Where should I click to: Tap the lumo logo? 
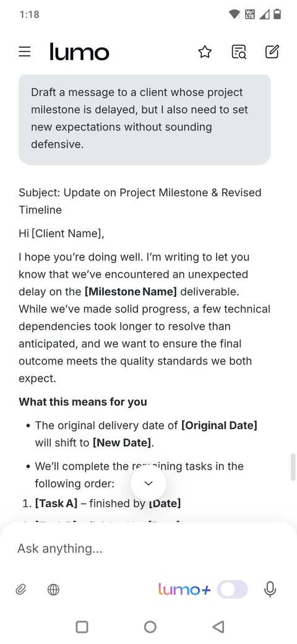pyautogui.click(x=79, y=52)
